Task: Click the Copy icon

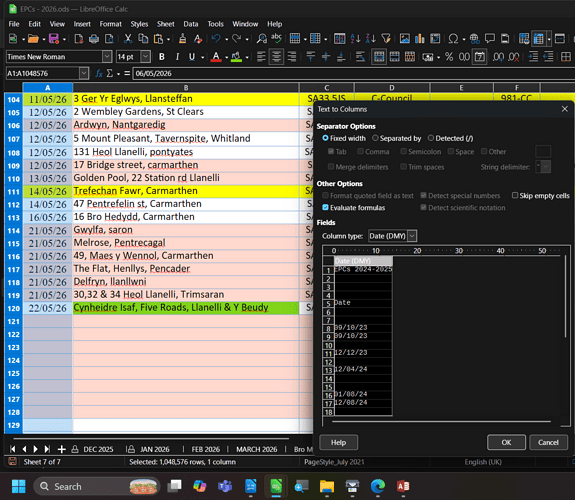Action: [143, 39]
